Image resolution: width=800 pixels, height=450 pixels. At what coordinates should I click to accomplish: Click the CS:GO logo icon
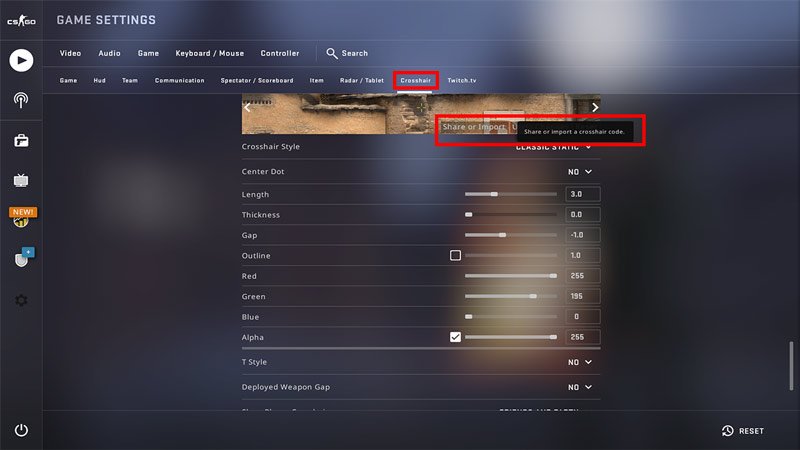[x=21, y=21]
